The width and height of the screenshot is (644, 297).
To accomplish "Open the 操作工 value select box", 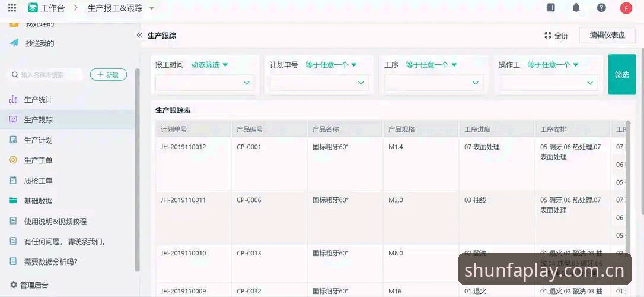I will [x=549, y=83].
